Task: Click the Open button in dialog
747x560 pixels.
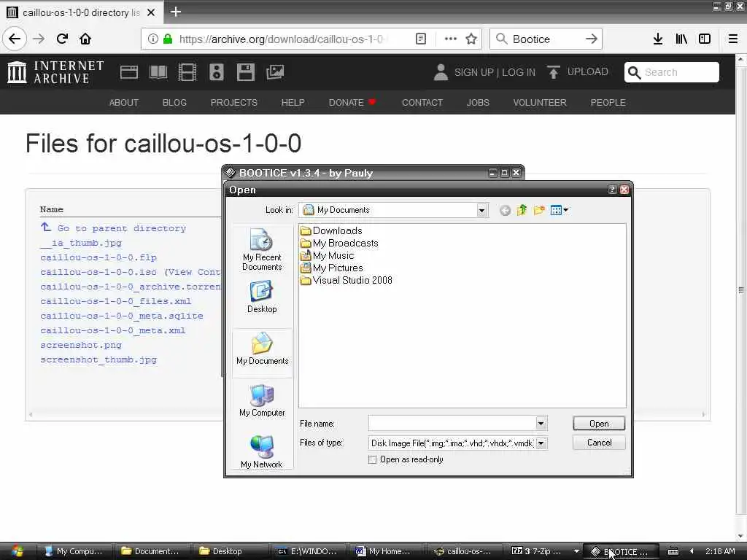Action: [599, 424]
